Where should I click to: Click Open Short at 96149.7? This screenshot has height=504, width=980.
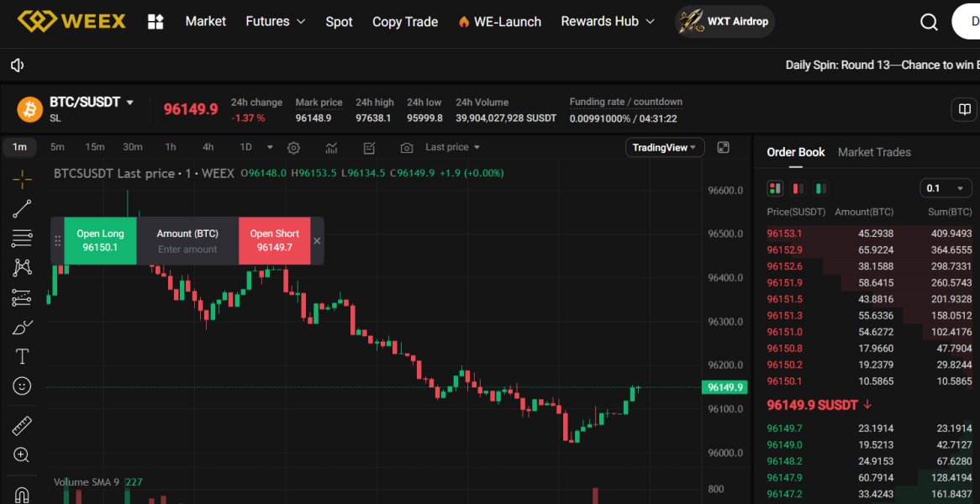[274, 241]
